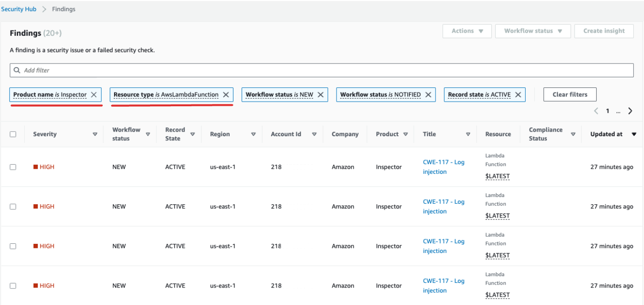Click the previous page arrow
The width and height of the screenshot is (644, 305).
point(596,110)
